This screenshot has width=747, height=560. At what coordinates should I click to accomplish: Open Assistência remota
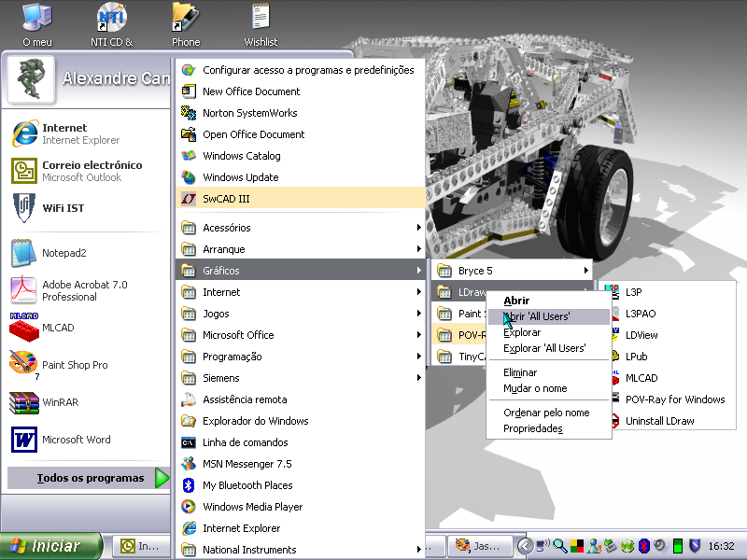[300, 399]
